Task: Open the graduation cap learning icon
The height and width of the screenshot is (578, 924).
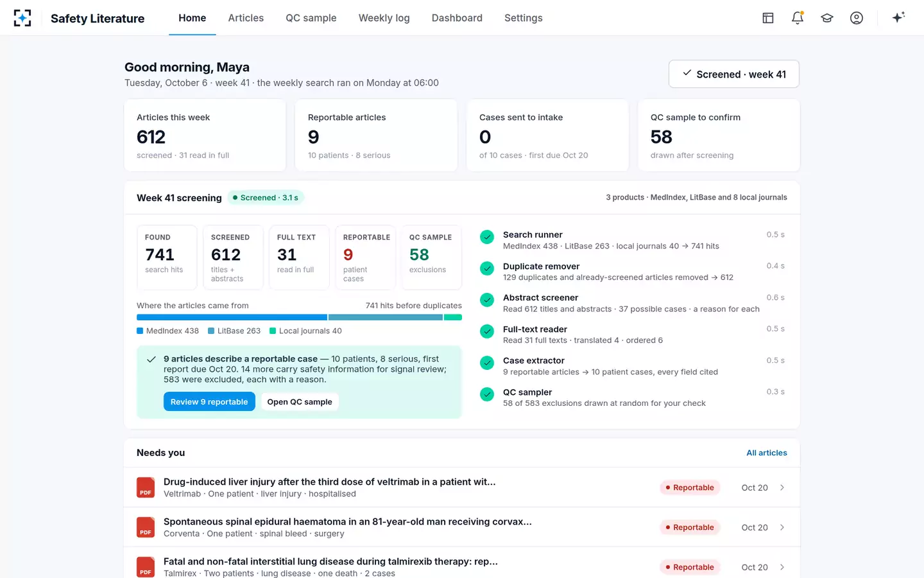Action: [x=827, y=18]
